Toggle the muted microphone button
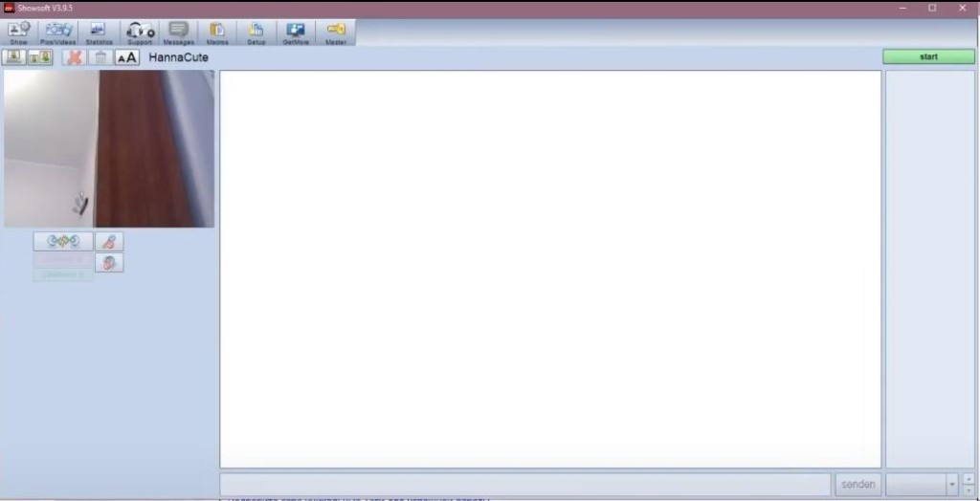This screenshot has width=980, height=501. pos(109,241)
